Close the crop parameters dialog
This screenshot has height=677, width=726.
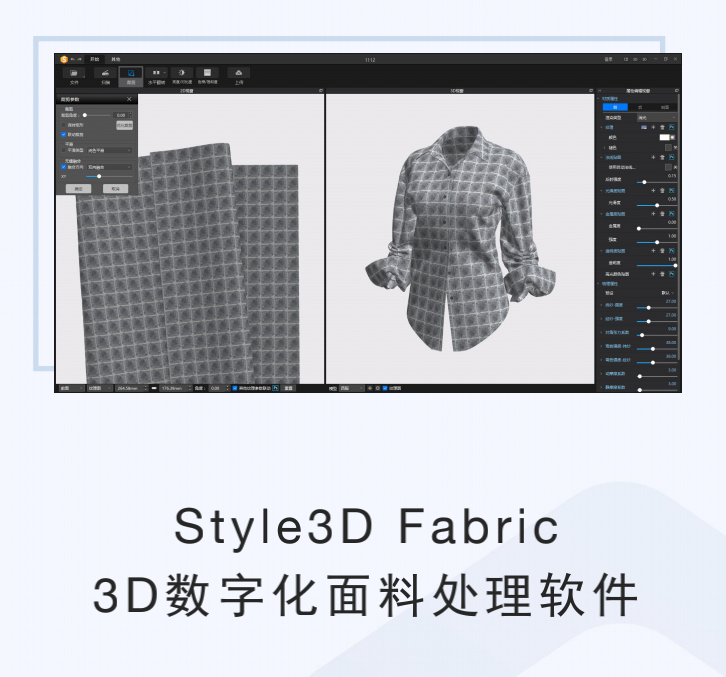coord(129,99)
